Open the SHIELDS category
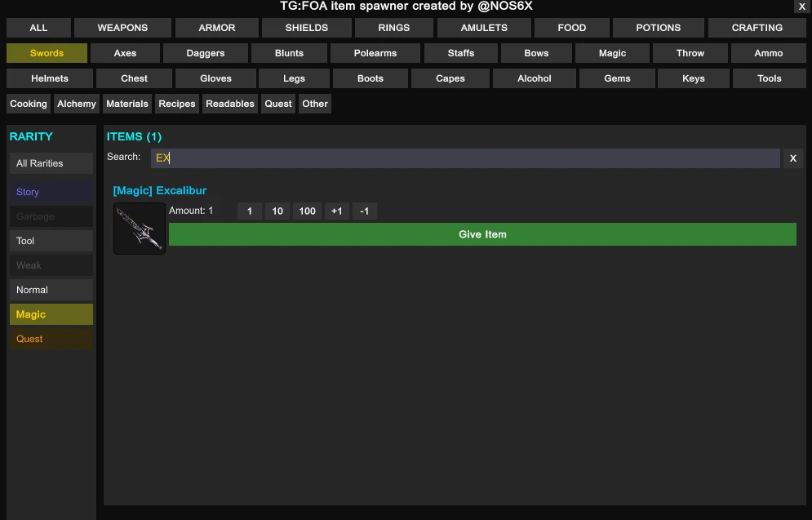Image resolution: width=812 pixels, height=520 pixels. 307,28
